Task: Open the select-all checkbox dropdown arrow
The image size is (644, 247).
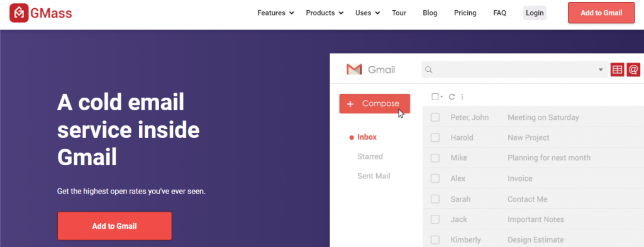Action: 441,97
